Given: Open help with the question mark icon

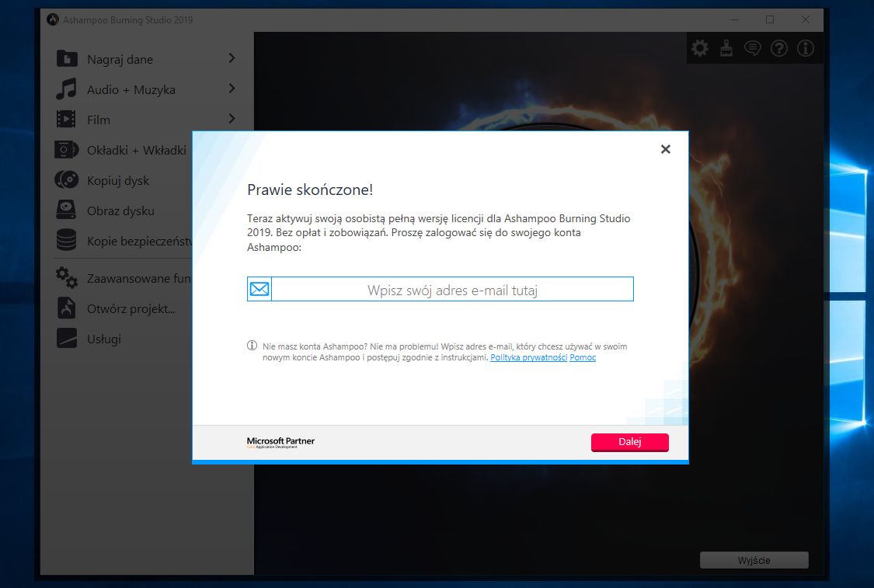Looking at the screenshot, I should point(778,48).
